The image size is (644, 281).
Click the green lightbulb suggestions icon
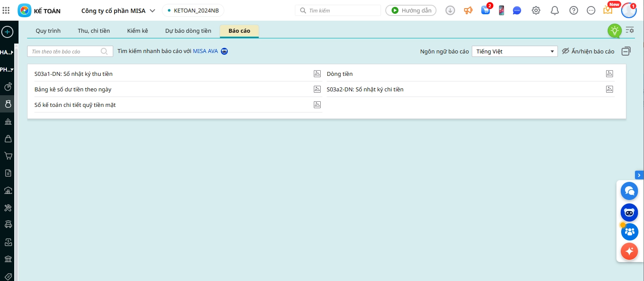click(614, 31)
